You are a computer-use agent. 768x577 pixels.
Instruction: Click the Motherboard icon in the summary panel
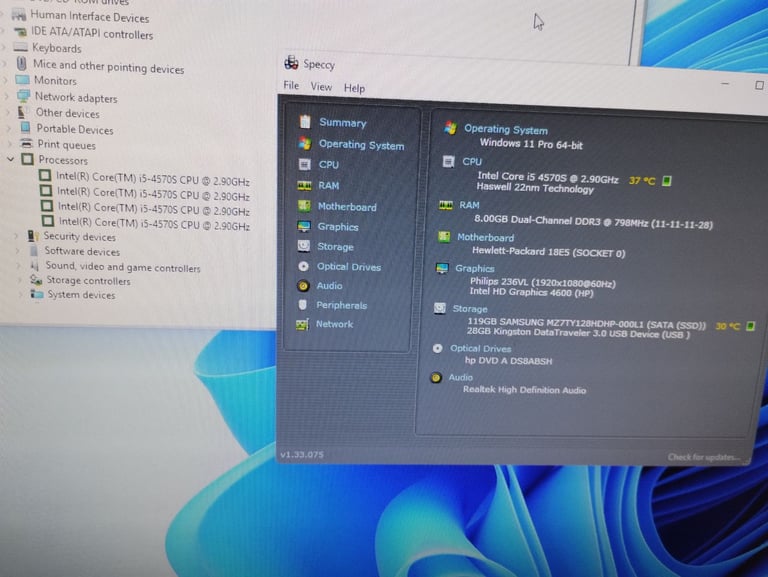click(444, 237)
